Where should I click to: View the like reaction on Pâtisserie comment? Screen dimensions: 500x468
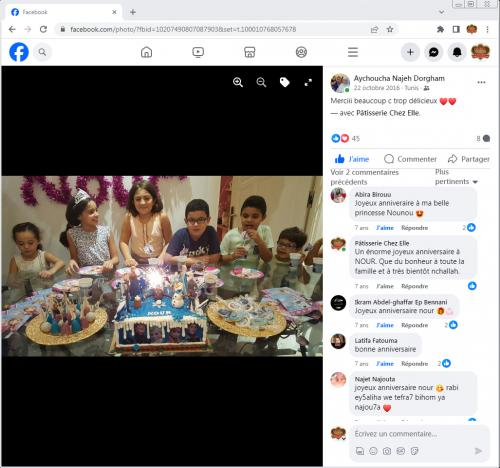pyautogui.click(x=472, y=286)
